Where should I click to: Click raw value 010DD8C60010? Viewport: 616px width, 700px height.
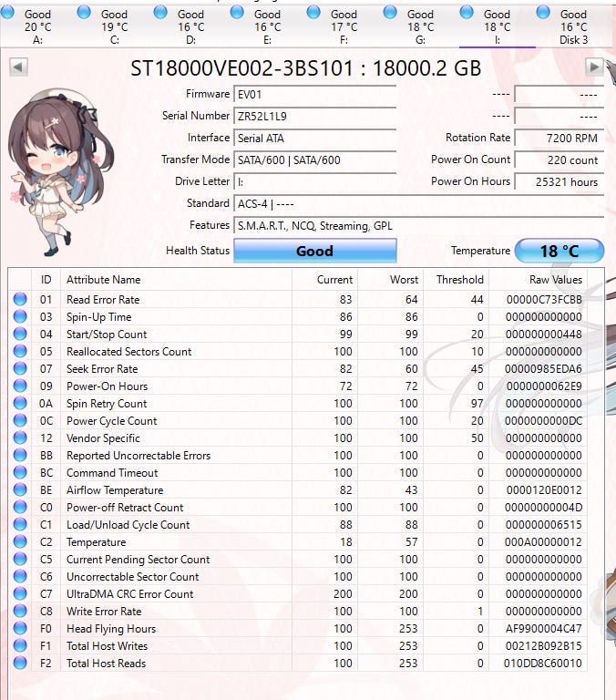pyautogui.click(x=543, y=664)
